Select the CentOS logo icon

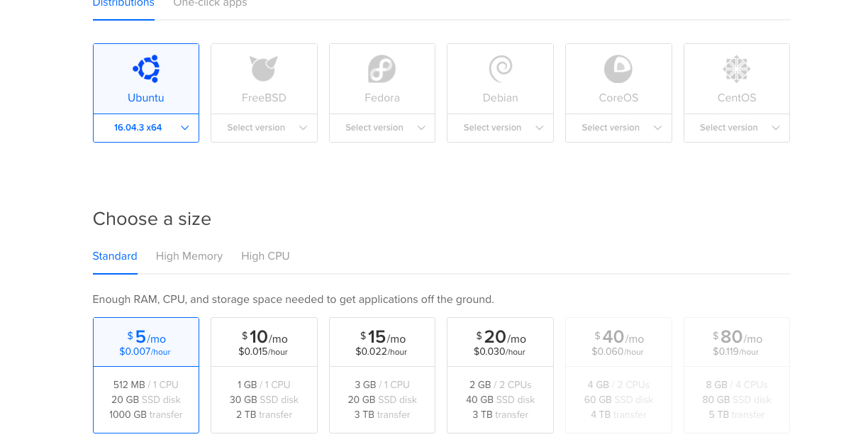click(x=737, y=69)
